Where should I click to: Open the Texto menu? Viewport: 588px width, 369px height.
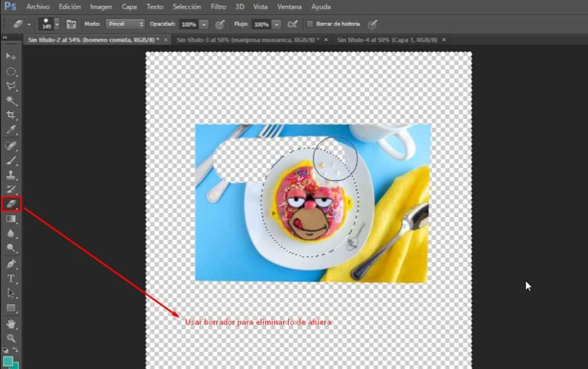(154, 7)
